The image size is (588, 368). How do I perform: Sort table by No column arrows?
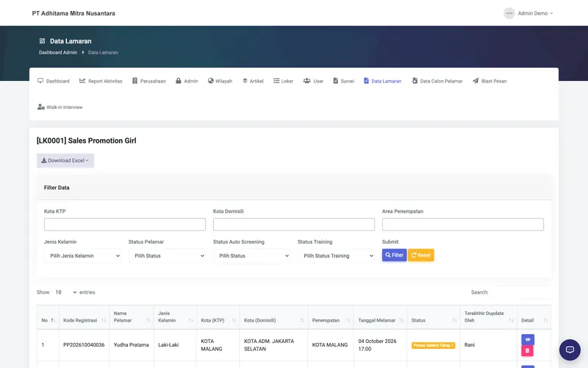(x=53, y=320)
